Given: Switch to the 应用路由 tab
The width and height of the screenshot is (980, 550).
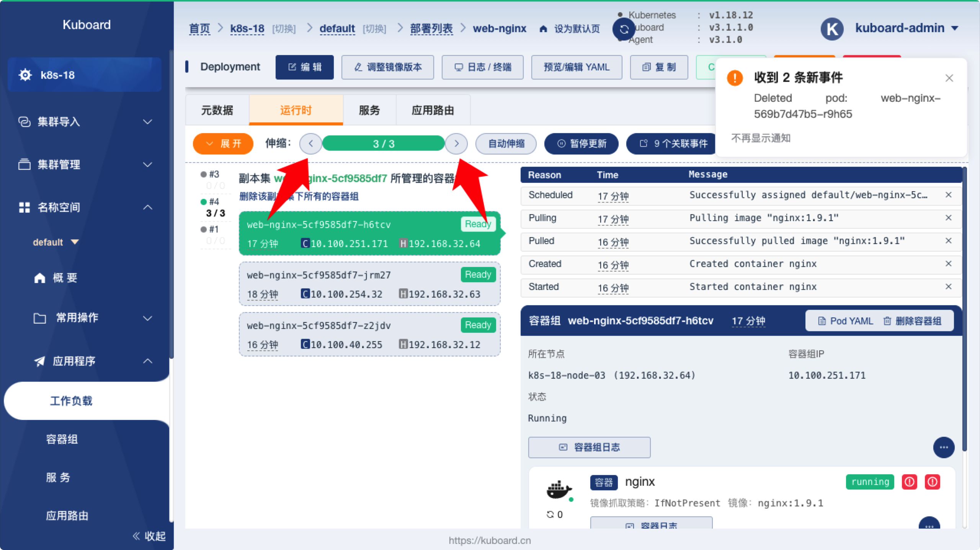Looking at the screenshot, I should 433,111.
